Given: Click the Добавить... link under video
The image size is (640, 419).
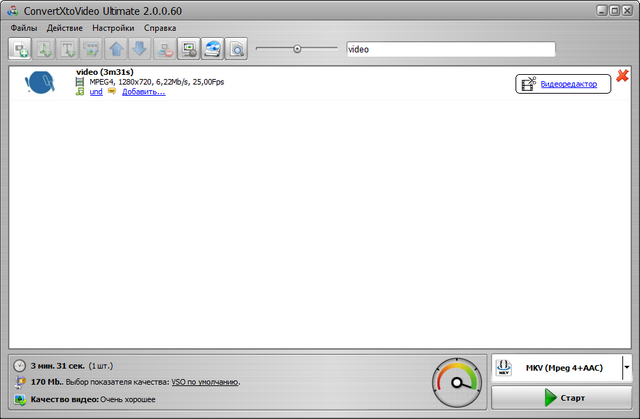Looking at the screenshot, I should 143,91.
